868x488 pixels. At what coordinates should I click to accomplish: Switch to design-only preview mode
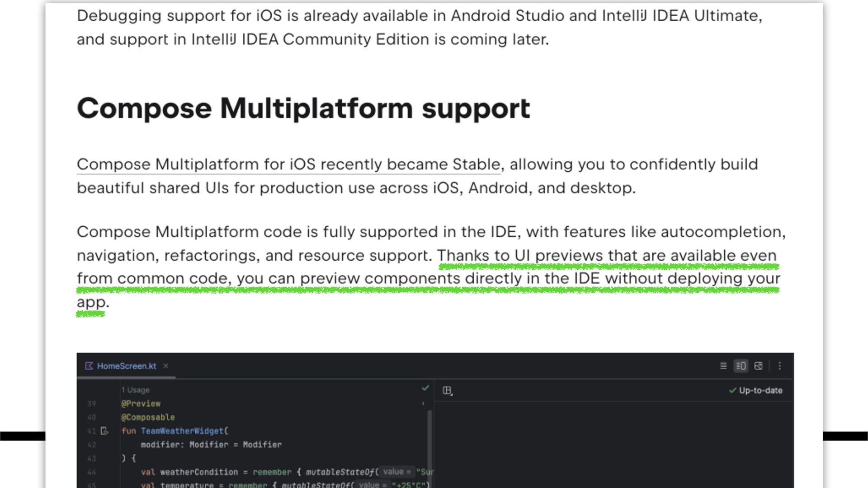point(759,366)
